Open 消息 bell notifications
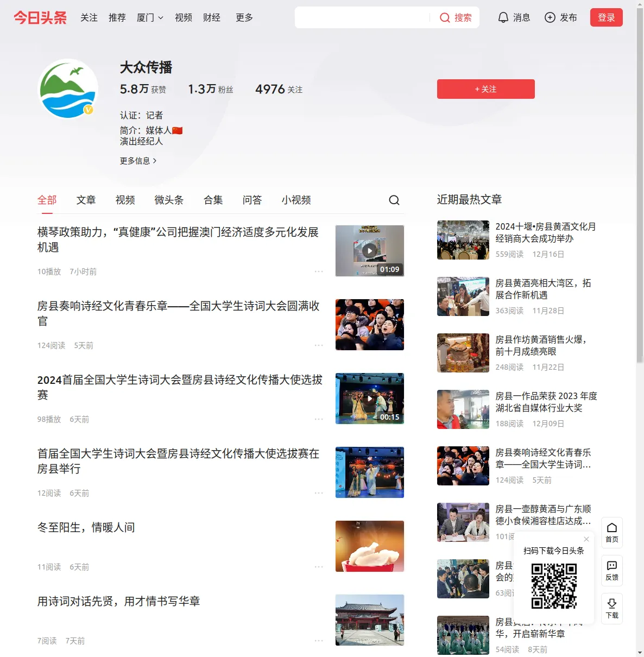Image resolution: width=644 pixels, height=657 pixels. tap(503, 17)
